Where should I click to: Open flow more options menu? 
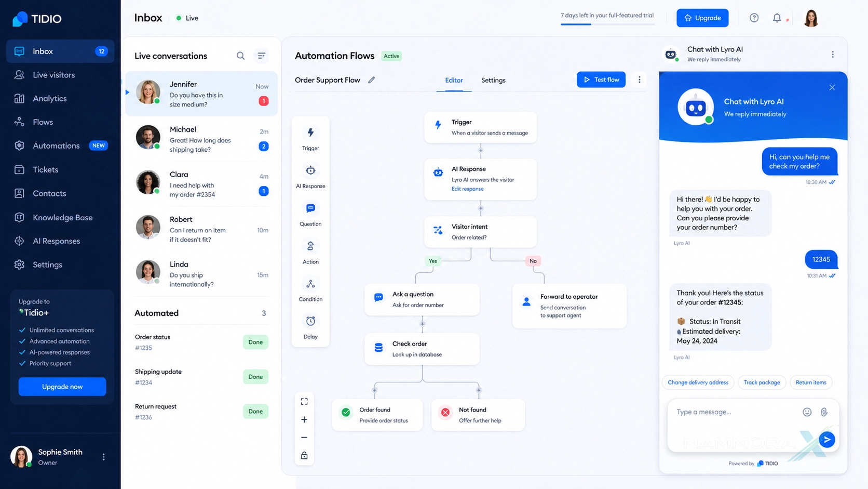(640, 80)
